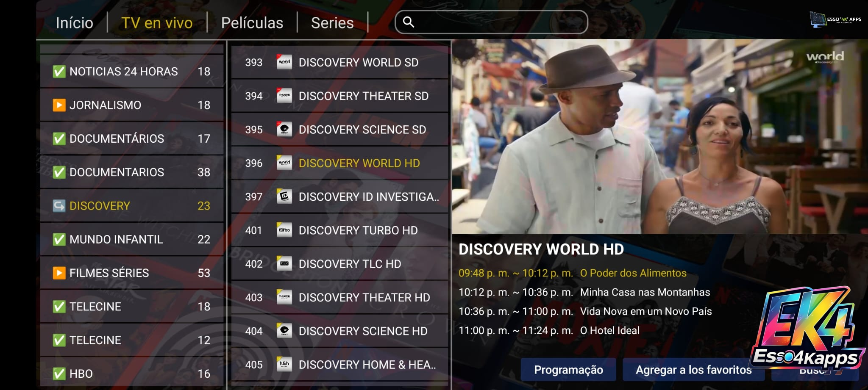This screenshot has height=390, width=868.
Task: Select the FILMES SÉRIES category name
Action: click(109, 273)
